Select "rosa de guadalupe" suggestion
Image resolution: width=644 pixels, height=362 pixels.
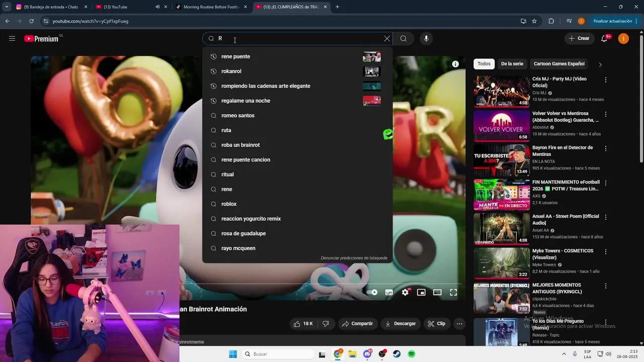click(297, 233)
